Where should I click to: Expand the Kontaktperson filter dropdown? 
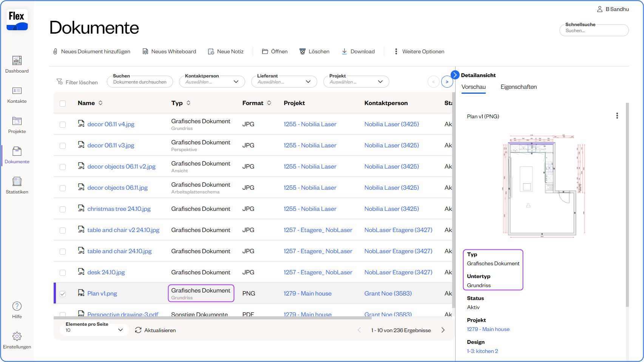(x=212, y=82)
